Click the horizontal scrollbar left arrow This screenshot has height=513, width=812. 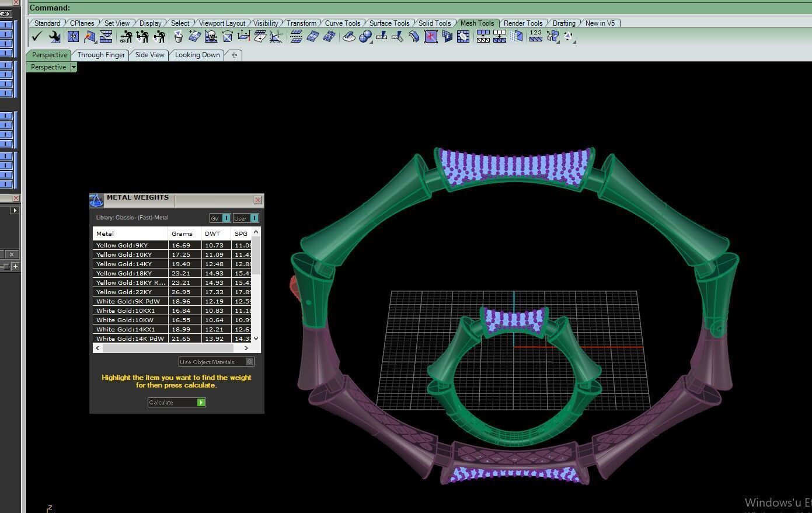(97, 348)
